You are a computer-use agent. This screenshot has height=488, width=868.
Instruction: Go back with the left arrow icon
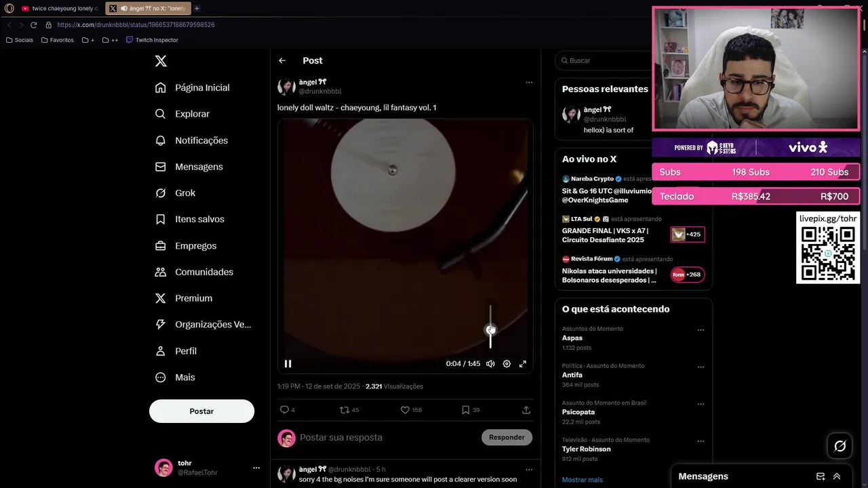click(x=282, y=60)
